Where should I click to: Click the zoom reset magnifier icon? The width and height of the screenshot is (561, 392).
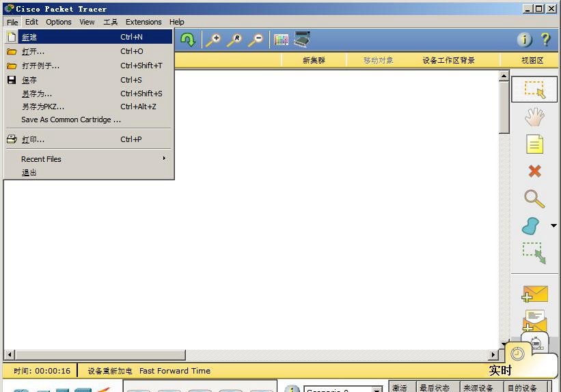(234, 40)
